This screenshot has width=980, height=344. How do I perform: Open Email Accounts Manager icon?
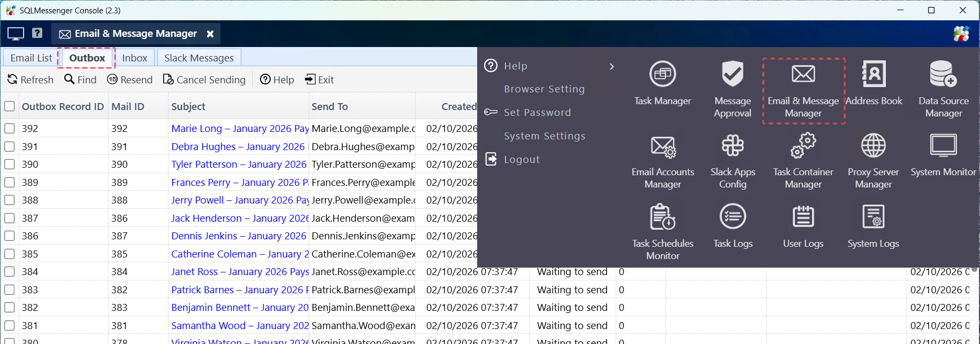point(662,146)
